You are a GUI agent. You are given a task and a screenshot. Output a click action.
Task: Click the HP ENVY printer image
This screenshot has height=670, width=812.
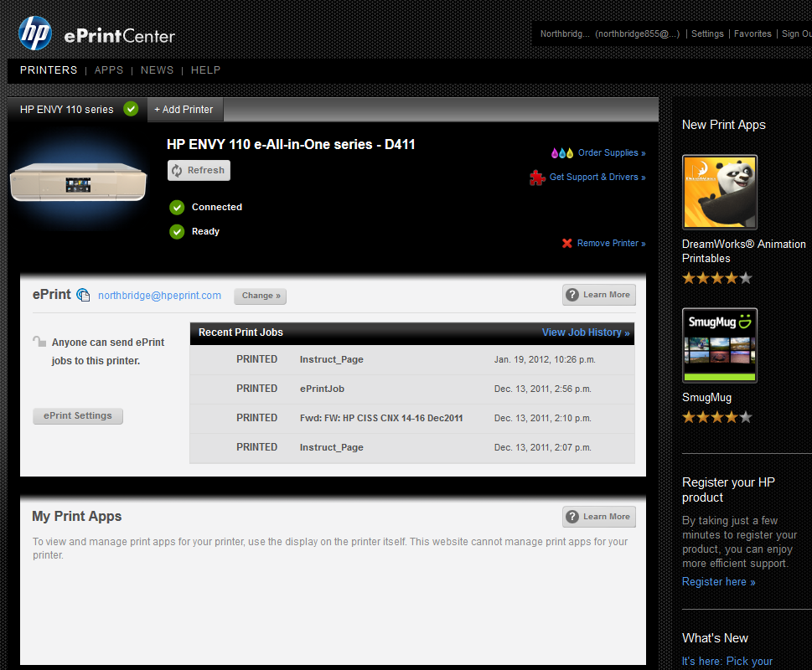click(x=78, y=182)
